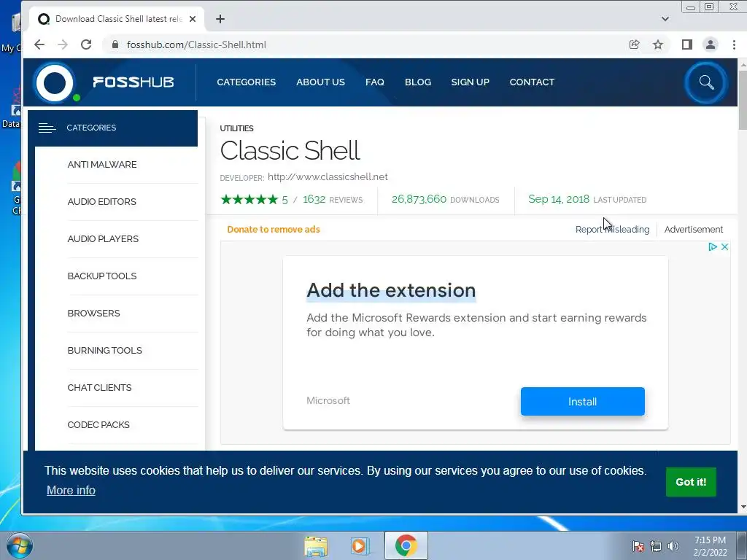
Task: Select the Chat Clients category
Action: (x=99, y=387)
